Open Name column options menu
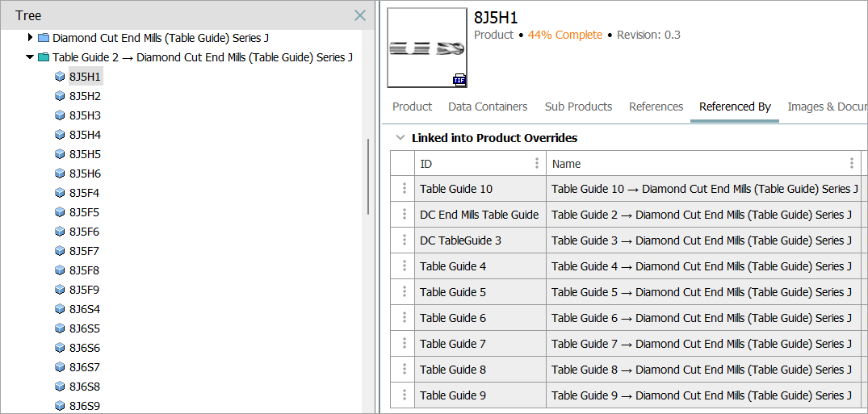 tap(851, 164)
